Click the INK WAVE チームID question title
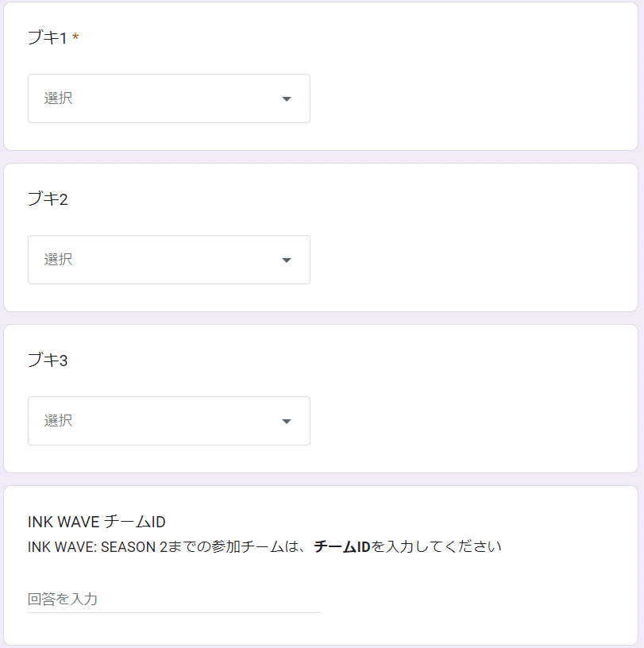 click(97, 522)
